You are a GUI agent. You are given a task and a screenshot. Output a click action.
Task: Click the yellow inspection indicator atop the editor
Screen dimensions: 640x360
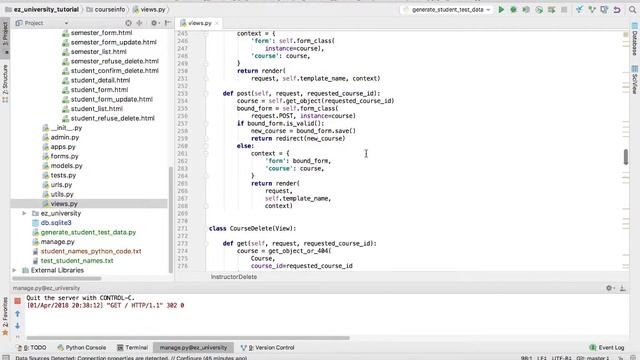pos(626,34)
